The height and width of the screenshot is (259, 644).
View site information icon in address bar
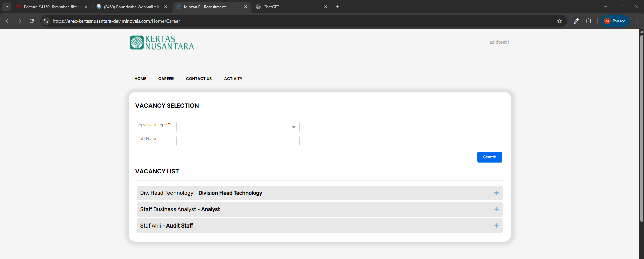tap(46, 21)
